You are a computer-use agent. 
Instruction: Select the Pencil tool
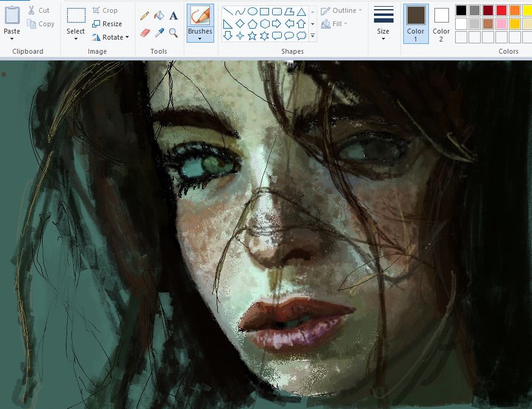coord(145,16)
